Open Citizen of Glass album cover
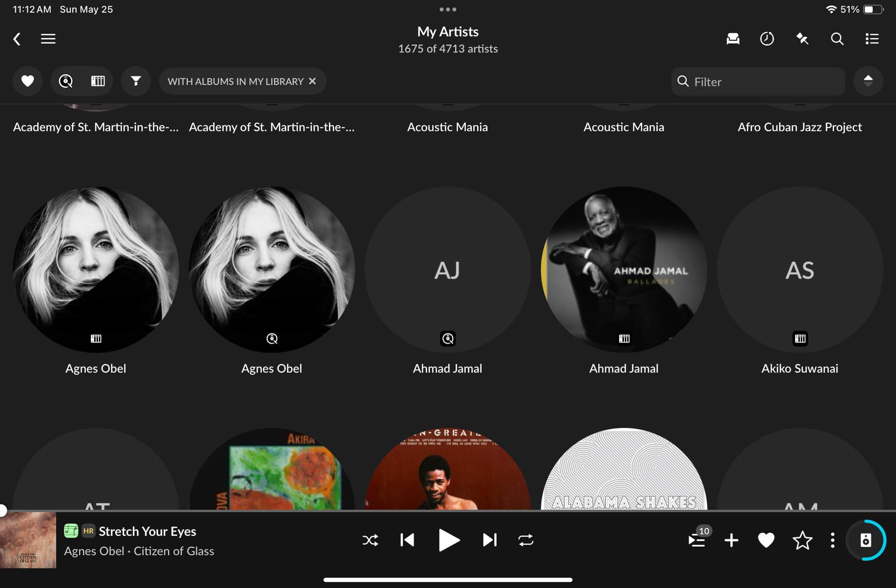 click(x=28, y=540)
